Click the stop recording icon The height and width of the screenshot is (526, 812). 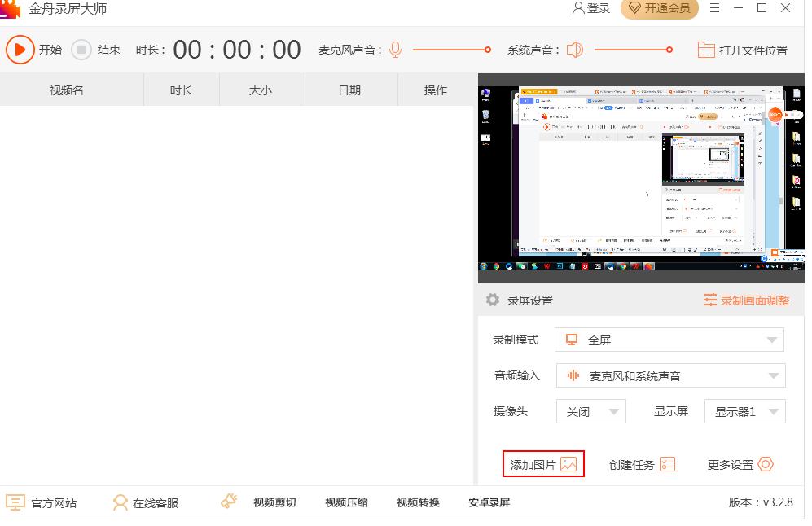tap(81, 50)
